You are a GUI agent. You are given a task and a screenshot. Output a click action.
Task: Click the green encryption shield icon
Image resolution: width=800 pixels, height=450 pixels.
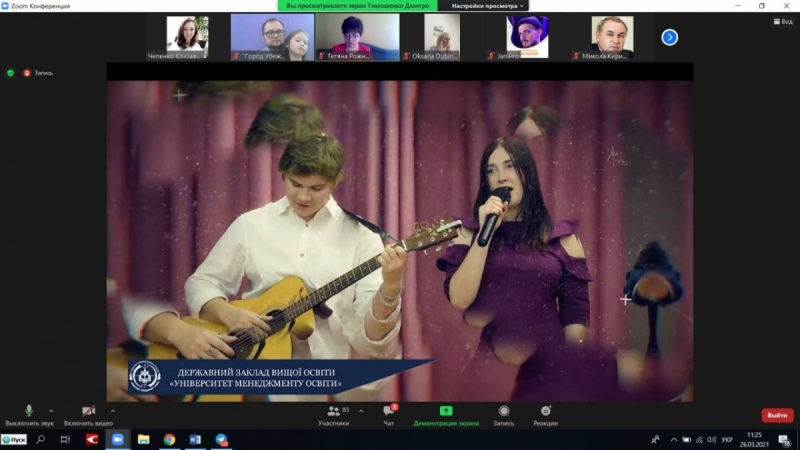[11, 73]
